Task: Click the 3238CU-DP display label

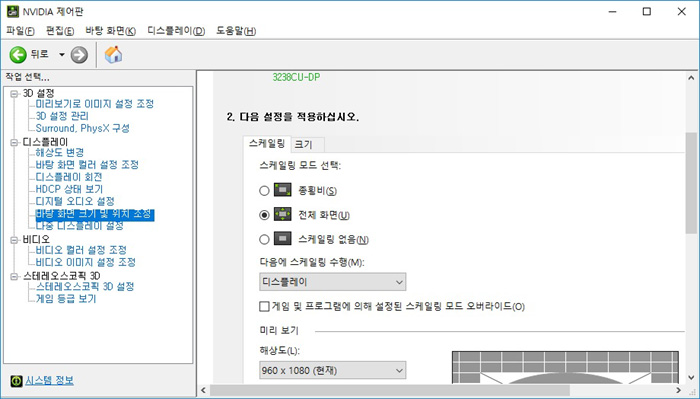Action: [296, 77]
